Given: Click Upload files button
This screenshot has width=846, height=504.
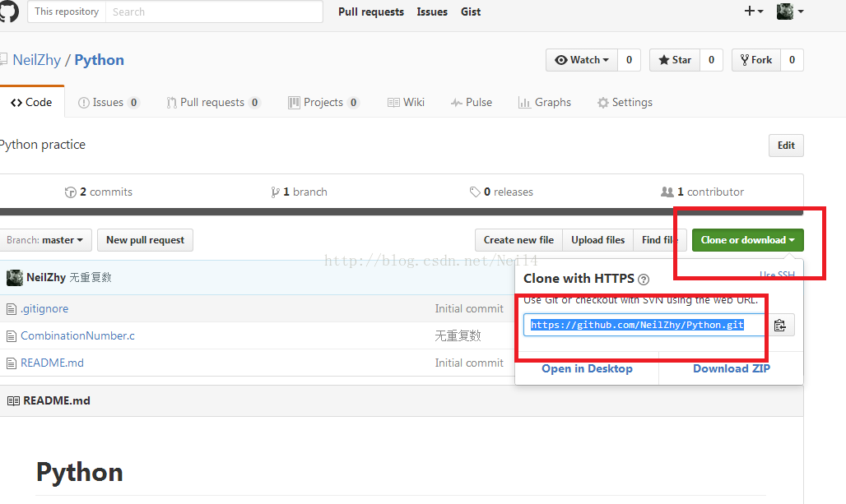Looking at the screenshot, I should point(597,240).
